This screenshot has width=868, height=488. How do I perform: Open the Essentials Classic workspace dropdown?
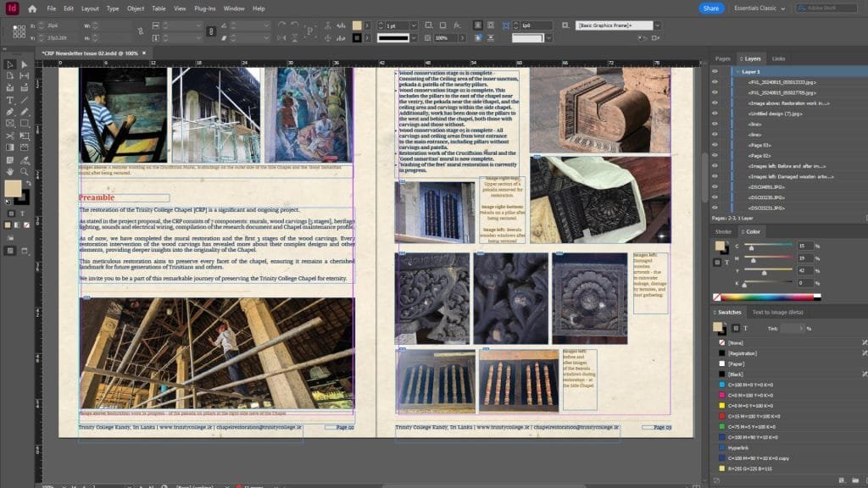tap(759, 8)
